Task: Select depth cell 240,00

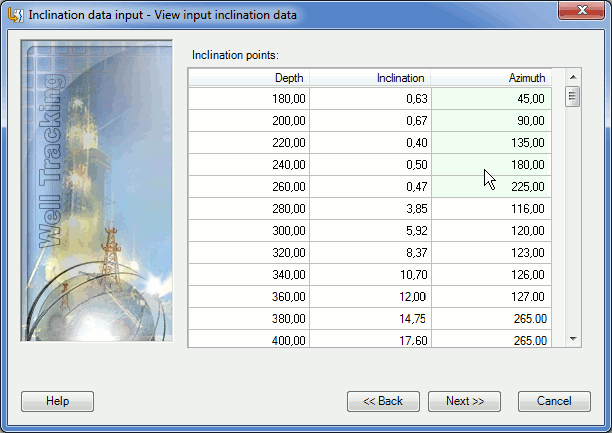Action: tap(249, 165)
